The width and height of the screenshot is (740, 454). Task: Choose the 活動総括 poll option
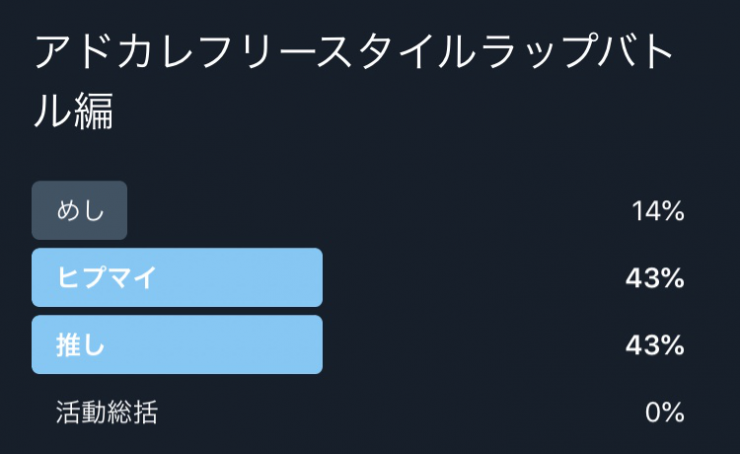[359, 412]
